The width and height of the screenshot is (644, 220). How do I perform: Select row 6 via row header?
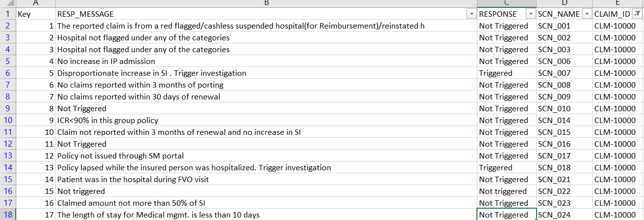pos(8,73)
